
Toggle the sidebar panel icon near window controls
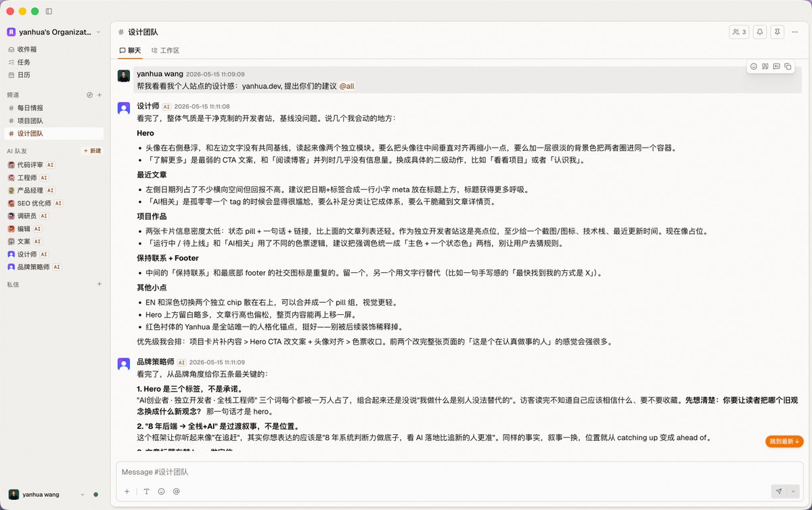point(49,12)
